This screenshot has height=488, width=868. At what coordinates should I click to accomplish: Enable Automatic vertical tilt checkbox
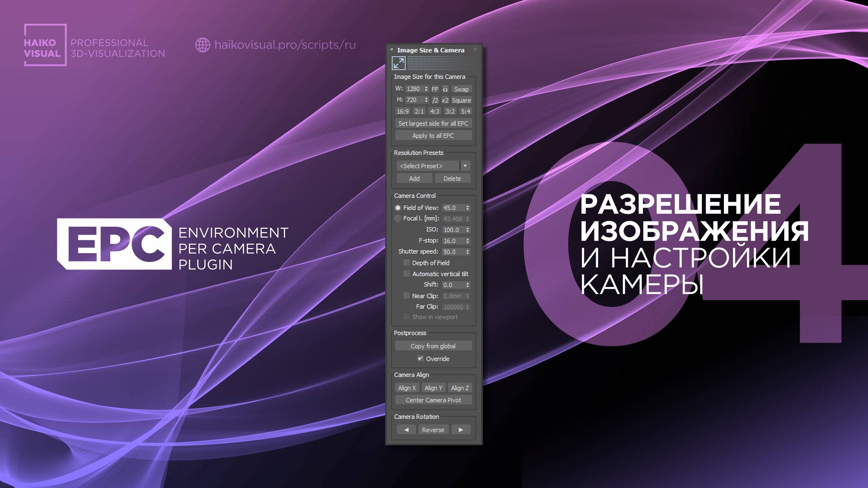tap(407, 273)
